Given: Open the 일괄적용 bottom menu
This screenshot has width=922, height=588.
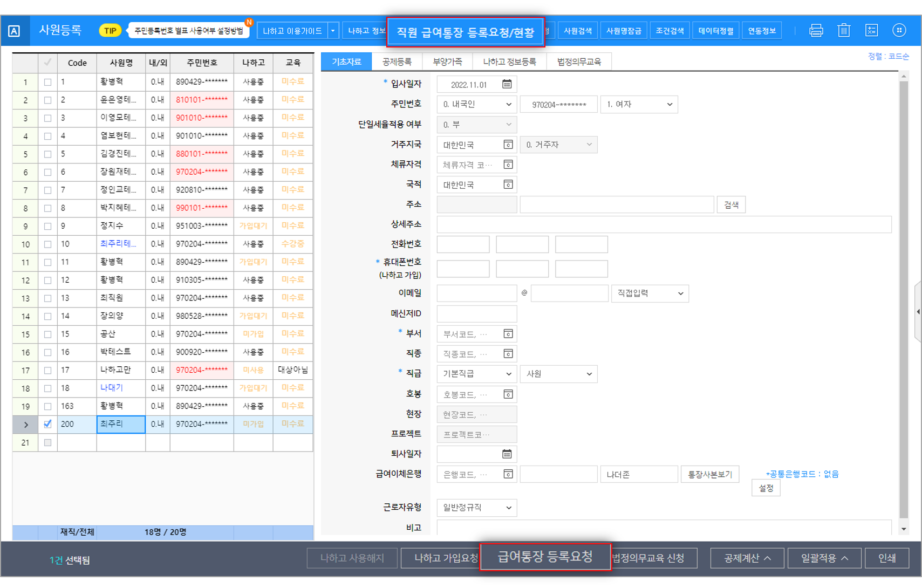Looking at the screenshot, I should pyautogui.click(x=824, y=558).
